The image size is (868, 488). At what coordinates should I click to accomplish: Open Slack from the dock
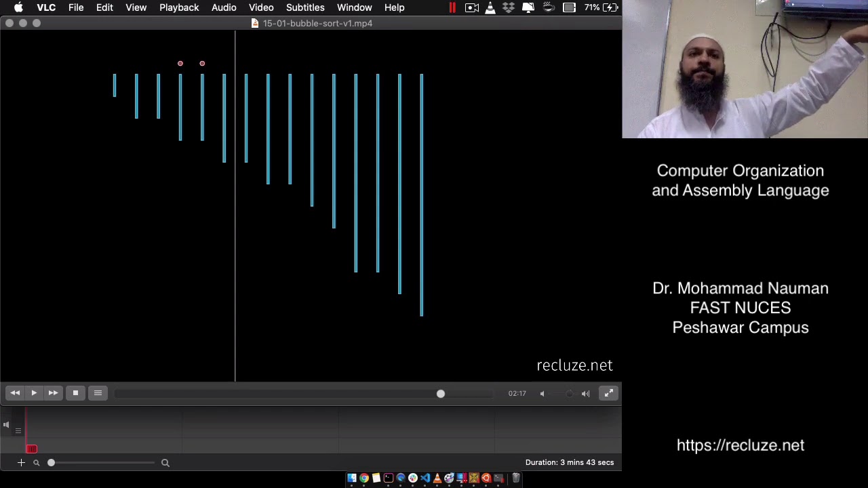pyautogui.click(x=413, y=479)
